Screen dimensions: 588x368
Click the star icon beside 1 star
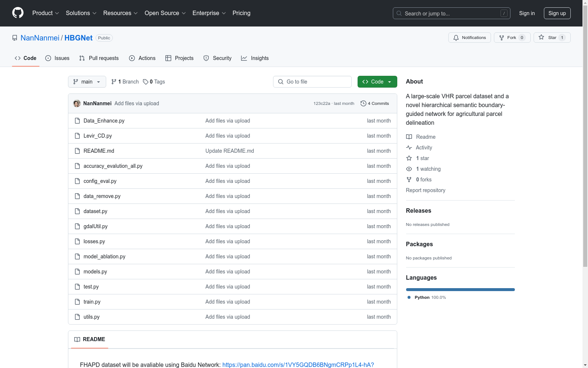409,158
